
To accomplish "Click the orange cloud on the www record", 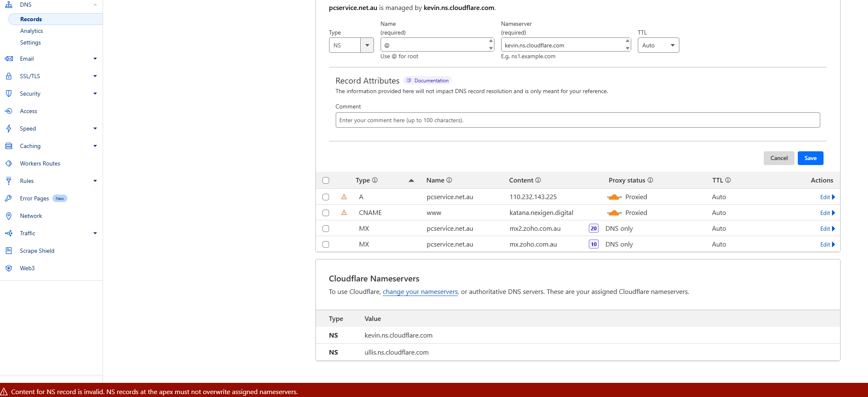I will pos(614,213).
